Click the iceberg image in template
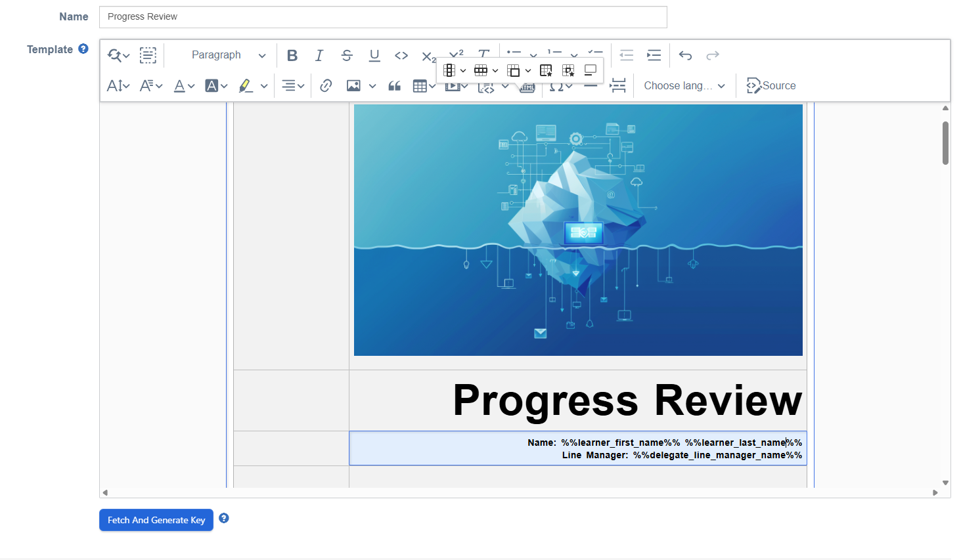The height and width of the screenshot is (560, 961). coord(578,230)
